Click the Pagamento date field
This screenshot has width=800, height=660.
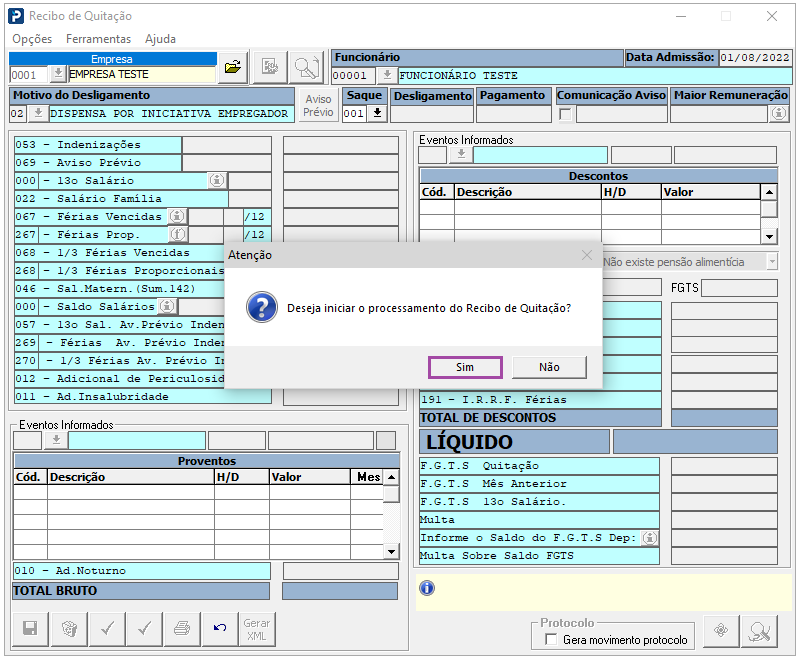click(x=513, y=114)
